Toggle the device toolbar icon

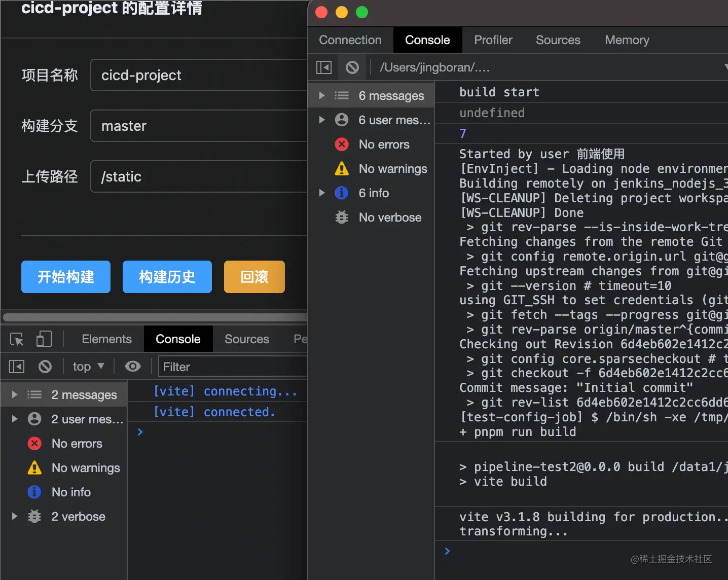coord(44,339)
